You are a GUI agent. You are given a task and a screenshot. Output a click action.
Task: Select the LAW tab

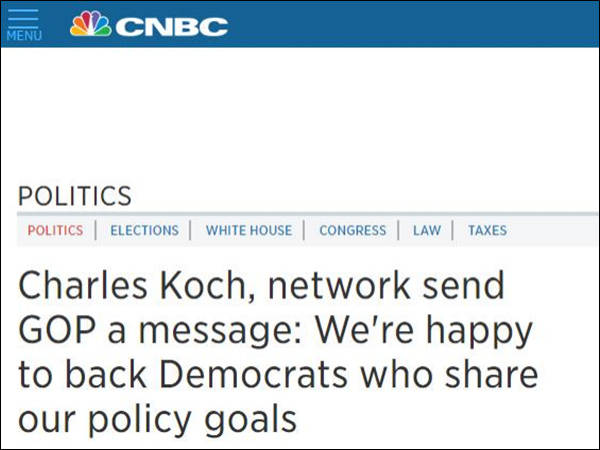(x=427, y=231)
